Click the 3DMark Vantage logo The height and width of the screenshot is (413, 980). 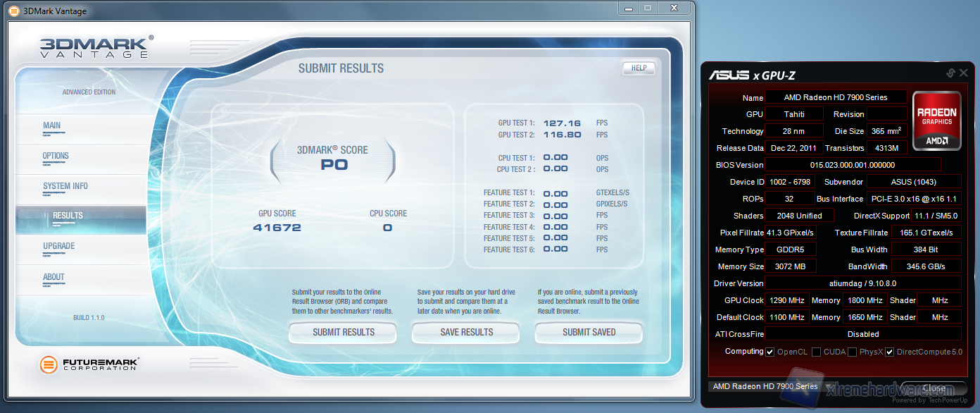(96, 47)
